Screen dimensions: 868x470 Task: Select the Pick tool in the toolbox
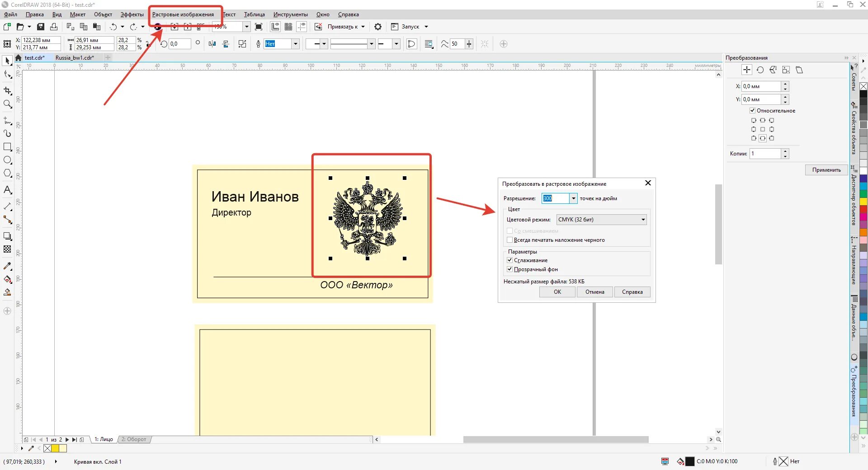point(7,61)
